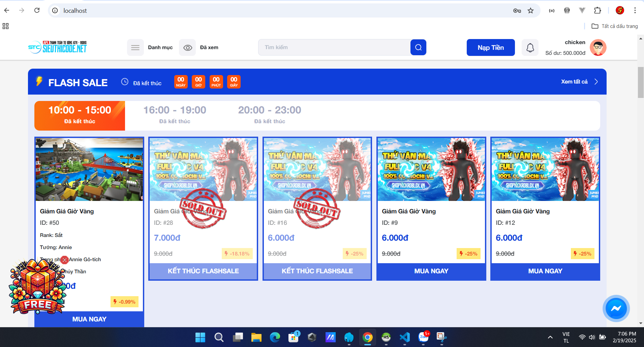Click the page vertical scrollbar thumb
The width and height of the screenshot is (644, 347).
coord(641,82)
